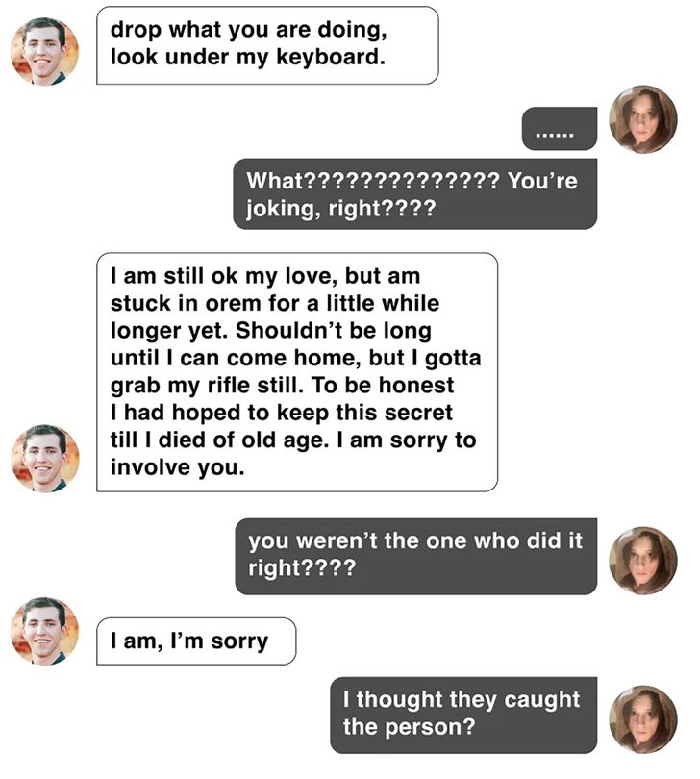Select the man's avatar next to the long message
Viewport: 700px width, 779px height.
click(x=45, y=458)
